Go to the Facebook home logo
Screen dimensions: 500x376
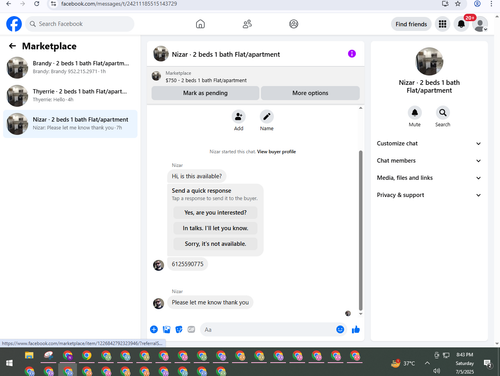coord(14,24)
